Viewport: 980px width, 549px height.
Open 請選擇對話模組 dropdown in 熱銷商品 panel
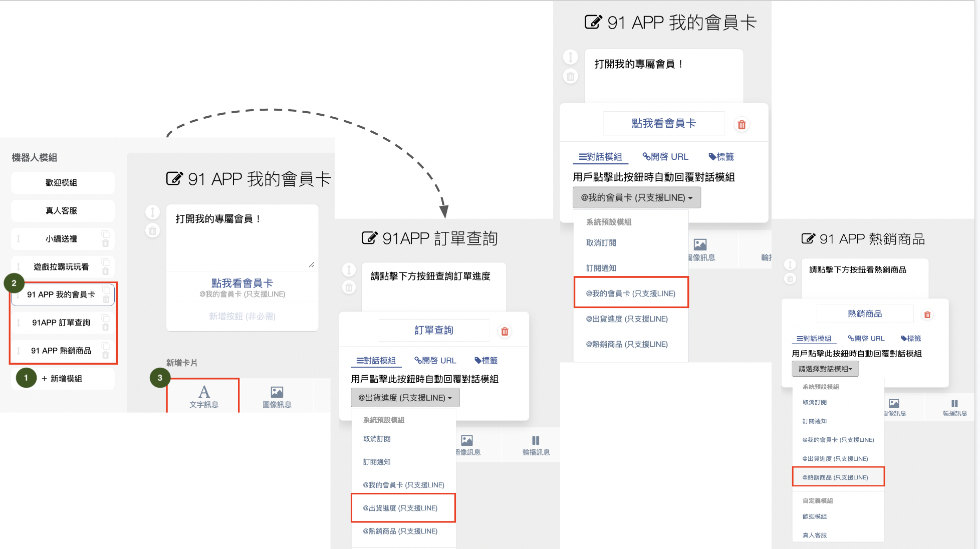pyautogui.click(x=825, y=369)
